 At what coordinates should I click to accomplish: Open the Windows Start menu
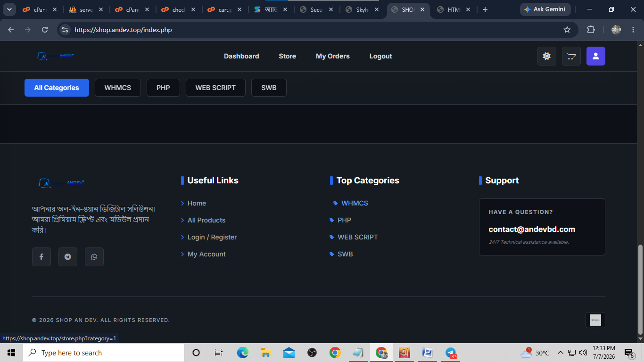[11, 353]
